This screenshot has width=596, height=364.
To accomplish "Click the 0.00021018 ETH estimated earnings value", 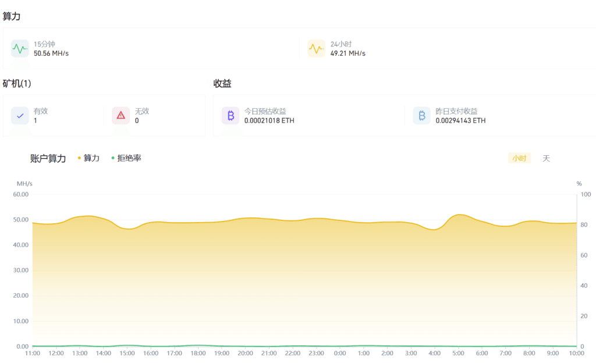I will [x=268, y=122].
